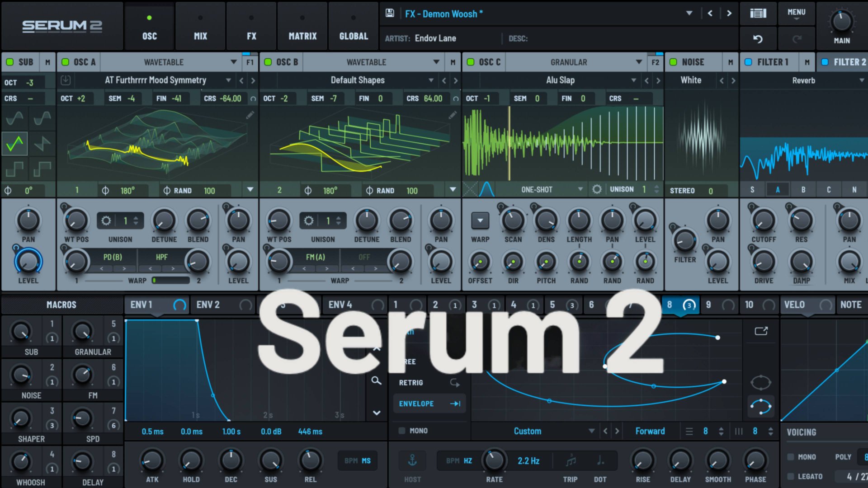Adjust the WARP amount slider on OSC A
Image resolution: width=868 pixels, height=488 pixels.
172,280
